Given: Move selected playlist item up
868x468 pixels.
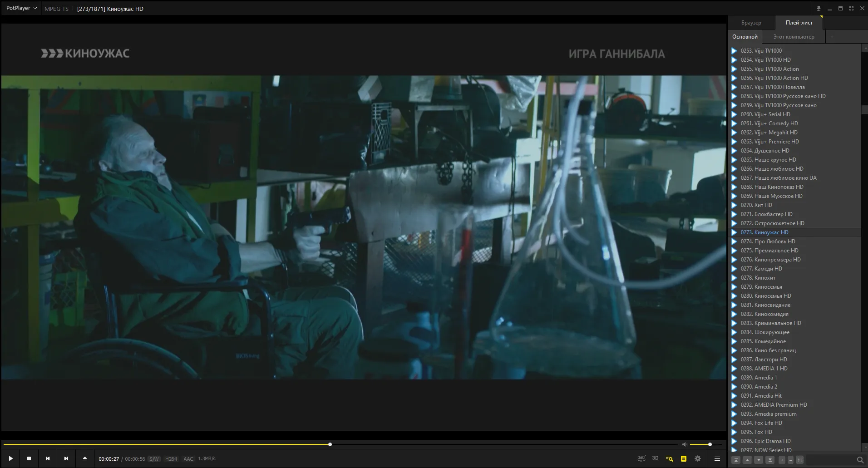Looking at the screenshot, I should 747,460.
